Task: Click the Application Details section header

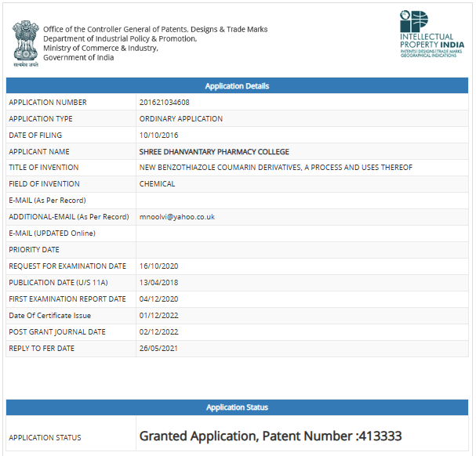Action: (x=237, y=86)
